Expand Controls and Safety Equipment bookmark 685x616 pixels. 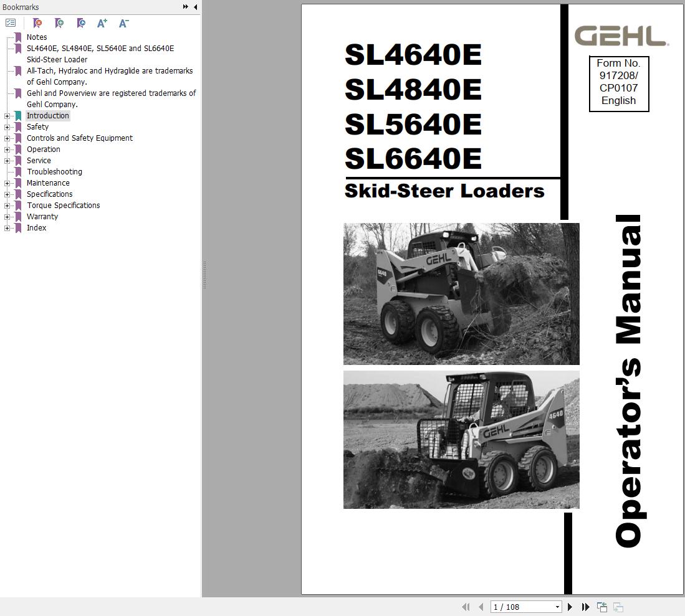point(7,138)
